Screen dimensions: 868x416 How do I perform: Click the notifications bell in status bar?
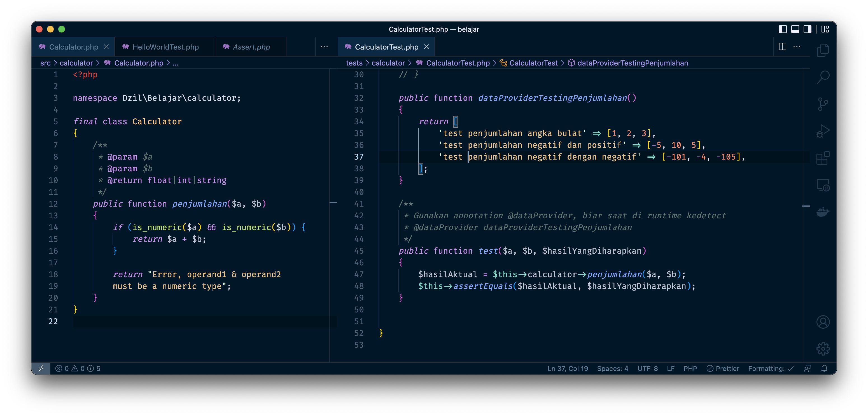coord(824,368)
